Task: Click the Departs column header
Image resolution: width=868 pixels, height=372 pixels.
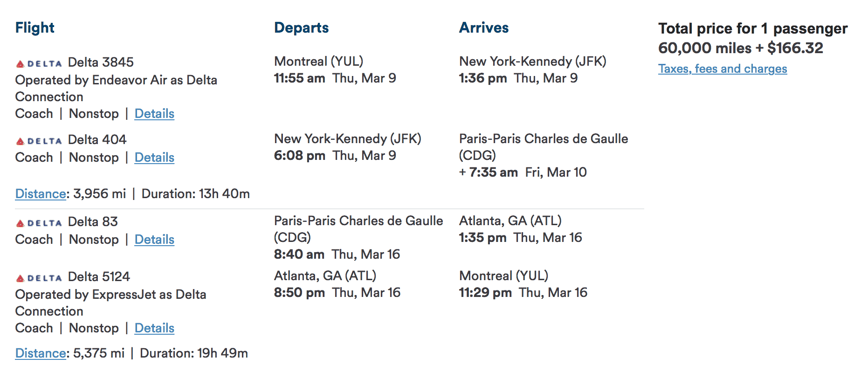Action: (x=301, y=28)
